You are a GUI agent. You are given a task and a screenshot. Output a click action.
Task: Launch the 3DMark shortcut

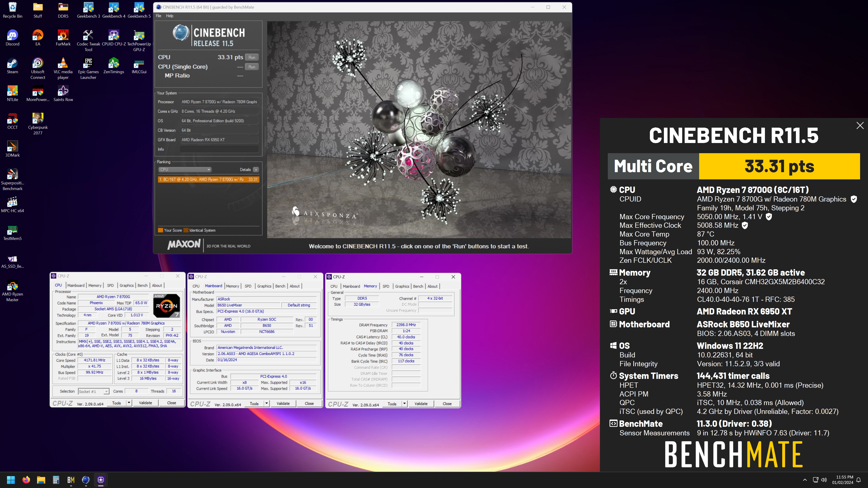12,149
